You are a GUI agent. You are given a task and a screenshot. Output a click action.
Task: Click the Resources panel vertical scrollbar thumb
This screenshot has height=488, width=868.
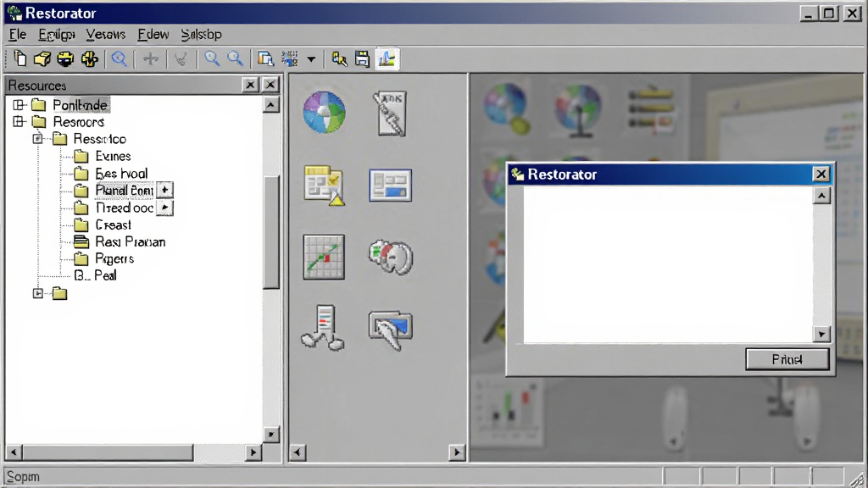coord(270,232)
